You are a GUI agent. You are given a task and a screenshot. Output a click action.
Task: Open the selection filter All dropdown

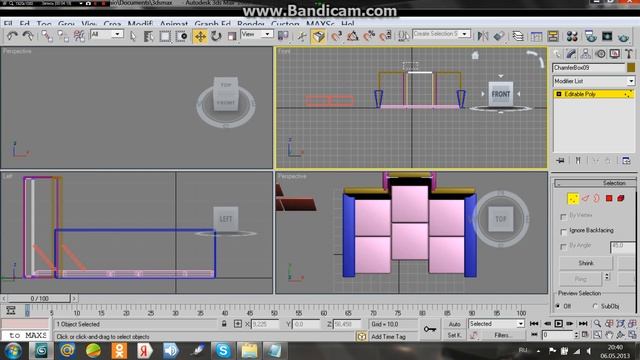pyautogui.click(x=107, y=35)
